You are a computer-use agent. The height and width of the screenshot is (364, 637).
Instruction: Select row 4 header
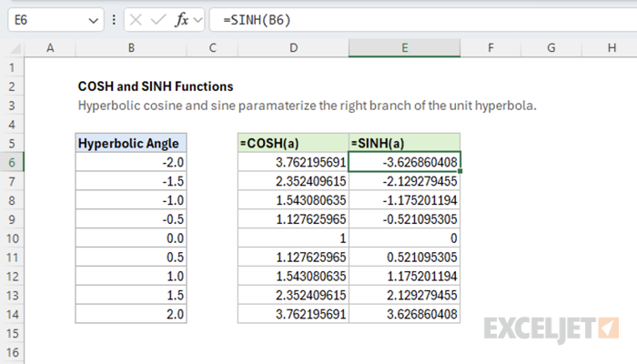point(12,125)
